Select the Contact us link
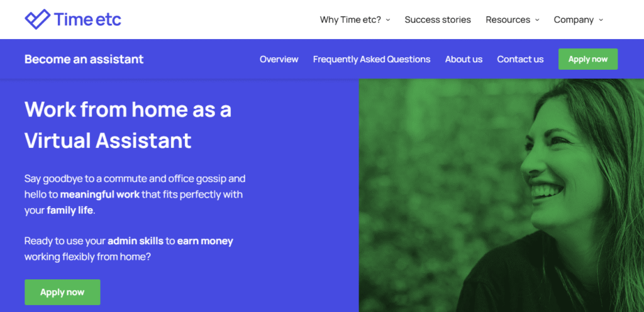 pyautogui.click(x=520, y=59)
